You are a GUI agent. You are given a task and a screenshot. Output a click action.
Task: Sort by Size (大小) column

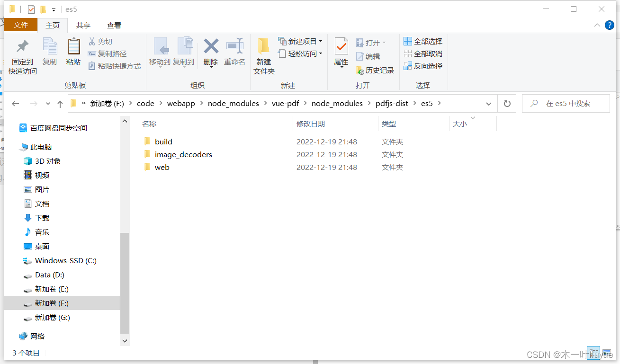[x=460, y=124]
